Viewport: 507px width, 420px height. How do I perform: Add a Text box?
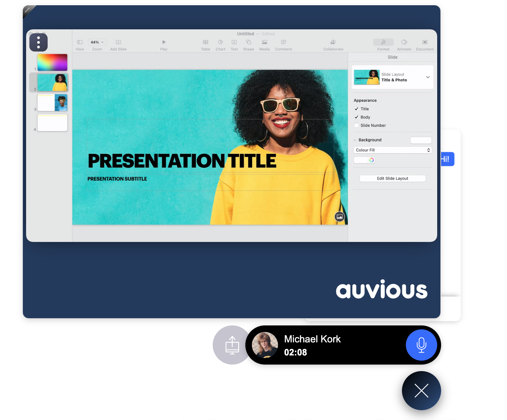234,42
